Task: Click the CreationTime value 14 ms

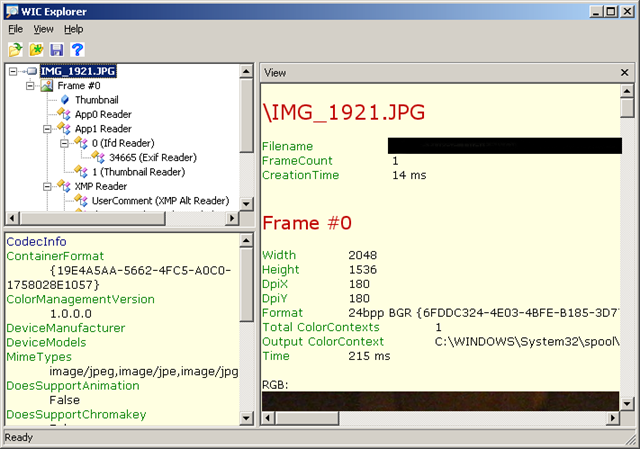Action: tap(409, 175)
